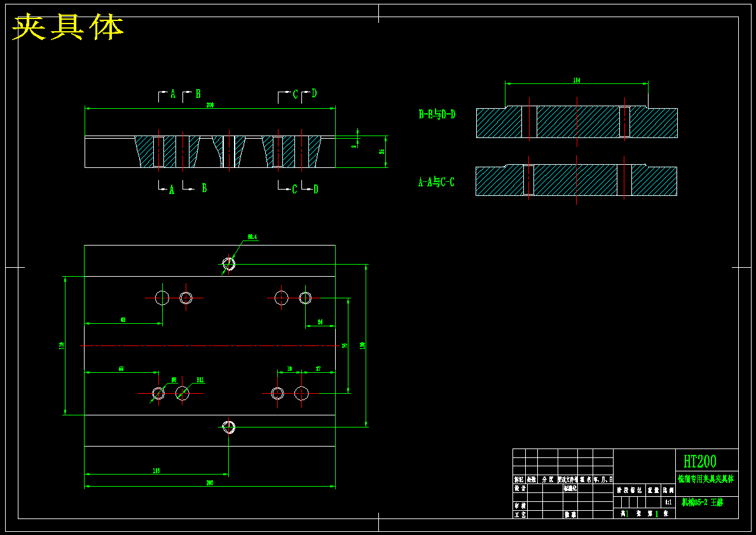The width and height of the screenshot is (756, 535).
Task: Select the 27 dimension text in plan view
Action: click(318, 368)
